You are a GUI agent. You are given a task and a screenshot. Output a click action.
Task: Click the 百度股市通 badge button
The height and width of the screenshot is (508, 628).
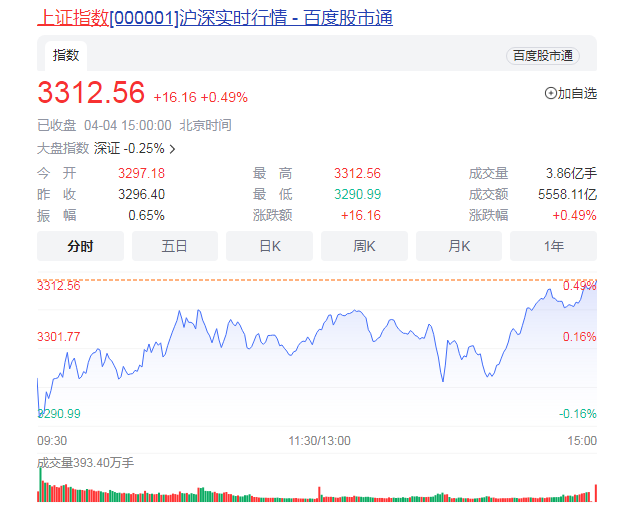point(543,56)
